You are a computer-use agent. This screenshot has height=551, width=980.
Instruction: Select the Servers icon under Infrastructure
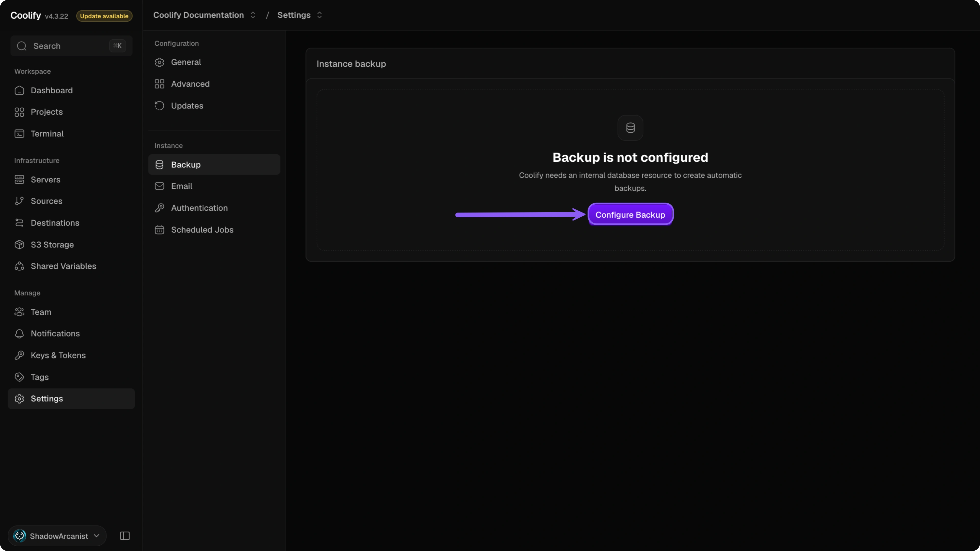(19, 180)
